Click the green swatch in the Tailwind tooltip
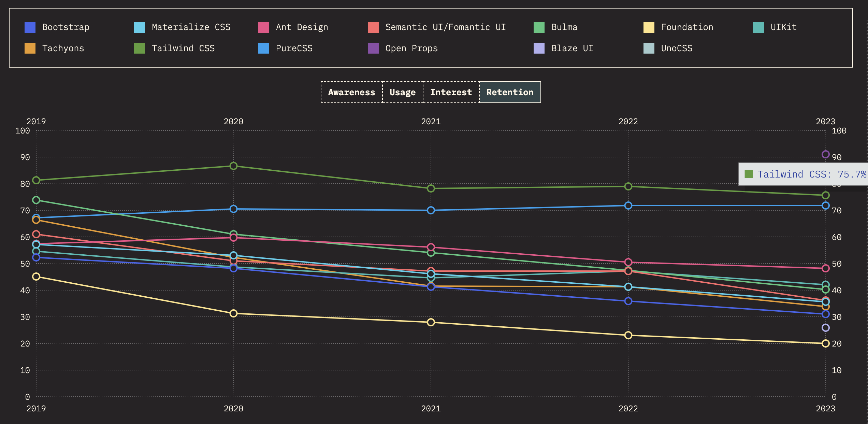The image size is (868, 424). point(748,174)
